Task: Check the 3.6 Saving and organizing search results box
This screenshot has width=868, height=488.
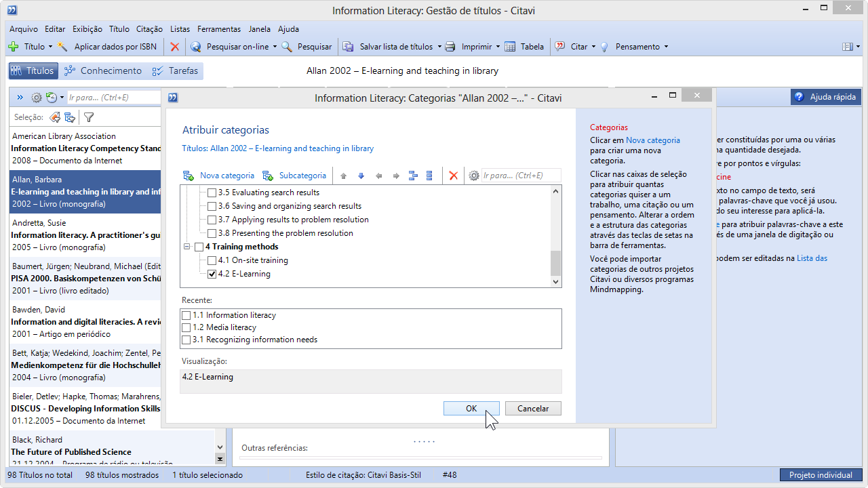Action: tap(212, 206)
